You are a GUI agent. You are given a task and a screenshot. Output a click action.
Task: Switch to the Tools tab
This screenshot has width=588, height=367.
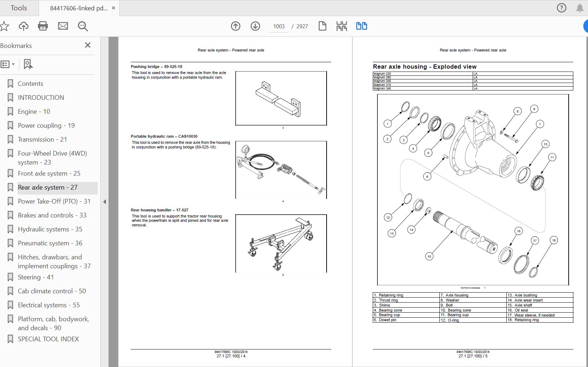pos(19,8)
